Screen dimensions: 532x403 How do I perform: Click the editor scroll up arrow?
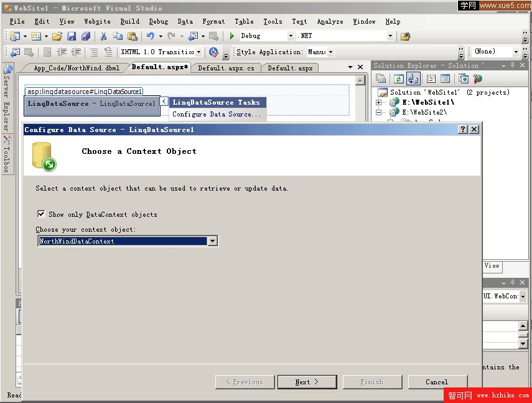360,80
